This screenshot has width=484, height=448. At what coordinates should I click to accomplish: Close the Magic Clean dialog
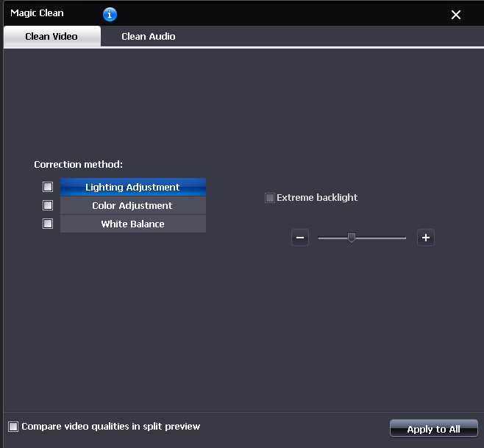point(456,15)
